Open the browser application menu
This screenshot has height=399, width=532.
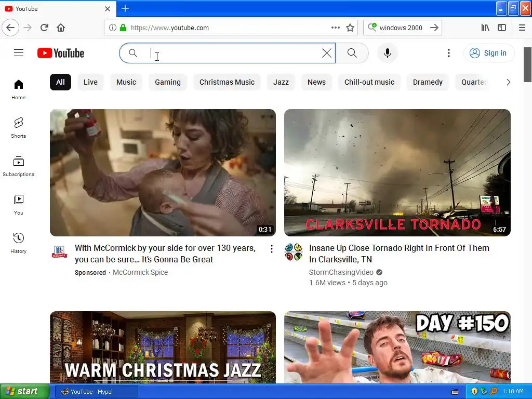pos(522,28)
